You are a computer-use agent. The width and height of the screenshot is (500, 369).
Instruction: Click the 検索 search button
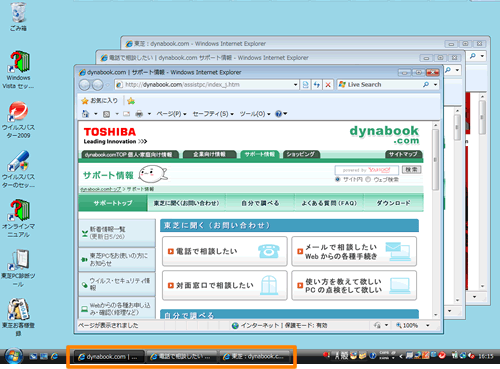click(x=411, y=170)
